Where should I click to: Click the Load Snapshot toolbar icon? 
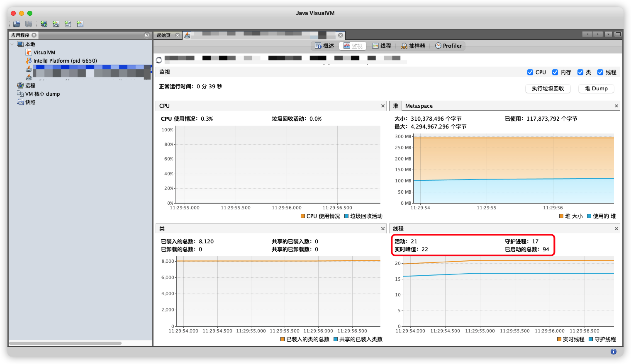click(x=17, y=24)
